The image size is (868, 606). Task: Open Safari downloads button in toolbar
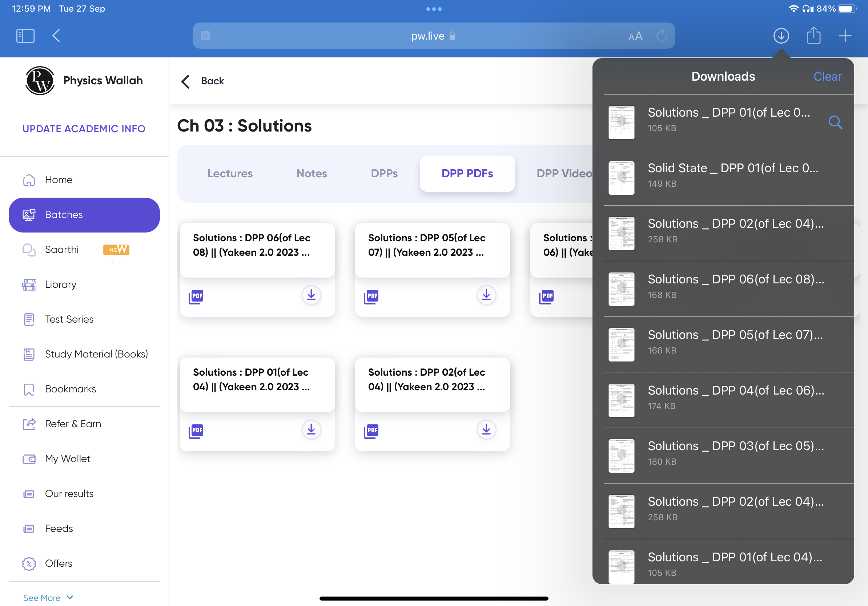(781, 36)
